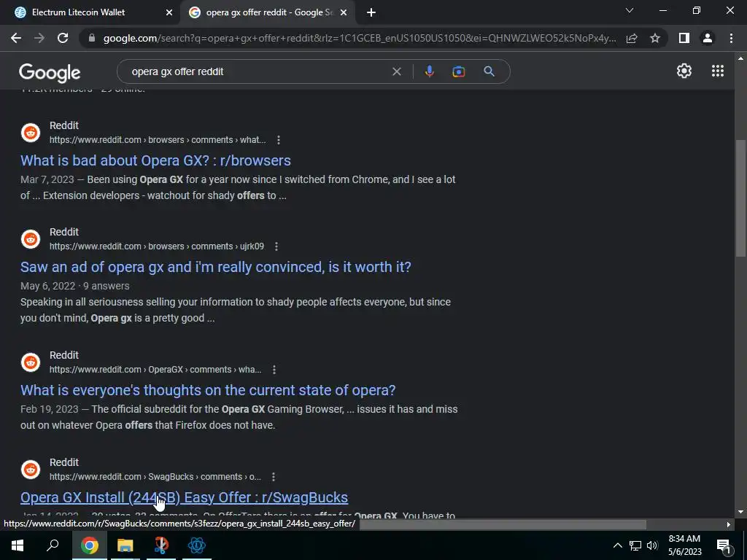Reload the current page
This screenshot has width=747, height=560.
coord(63,38)
